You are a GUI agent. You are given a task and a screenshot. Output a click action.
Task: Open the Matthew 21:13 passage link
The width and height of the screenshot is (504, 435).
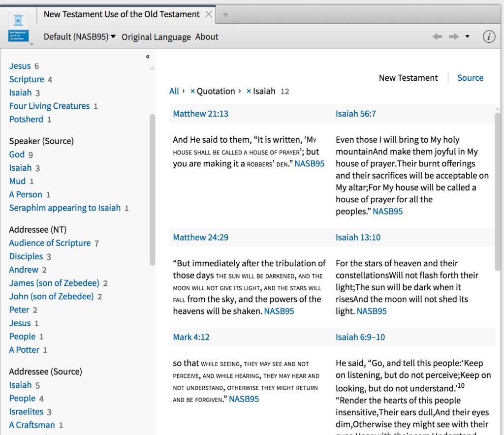coord(200,113)
